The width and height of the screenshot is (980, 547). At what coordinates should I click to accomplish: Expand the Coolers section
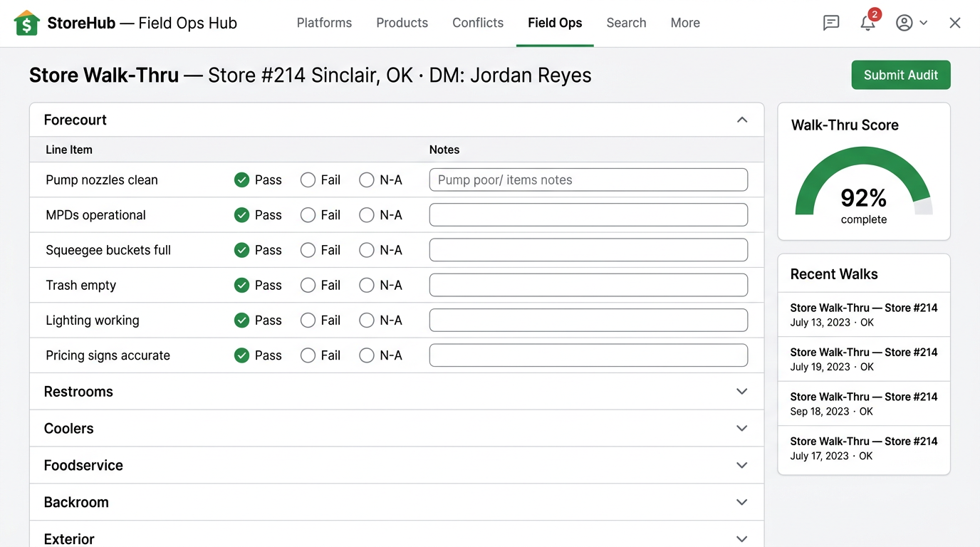742,428
